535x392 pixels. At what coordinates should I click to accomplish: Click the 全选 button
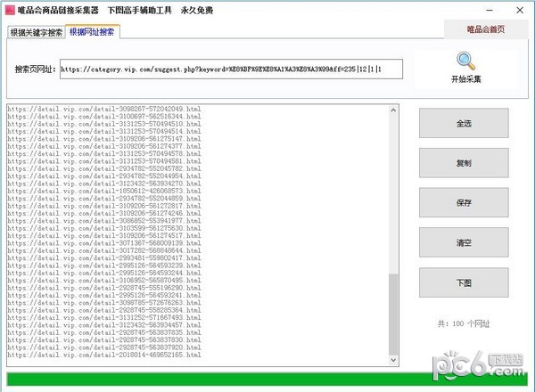coord(464,123)
